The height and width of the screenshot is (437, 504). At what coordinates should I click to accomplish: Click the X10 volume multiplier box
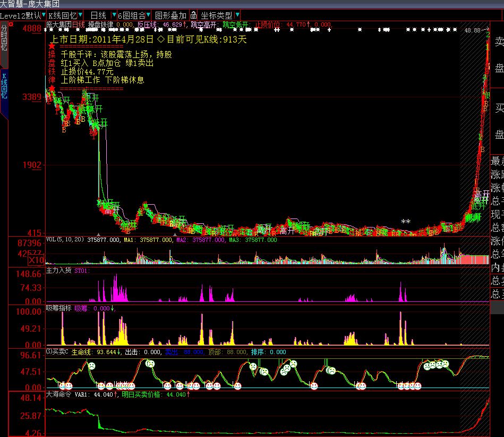click(x=37, y=259)
